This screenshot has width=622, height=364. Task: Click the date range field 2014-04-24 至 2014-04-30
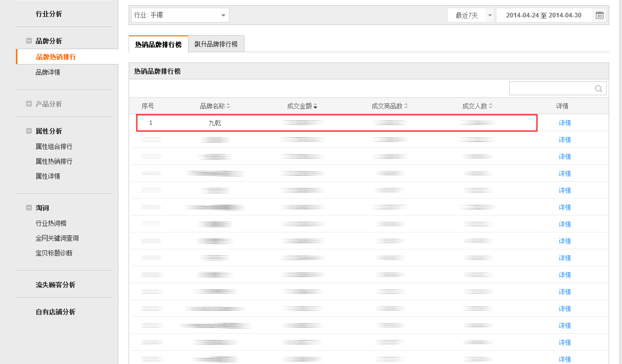[544, 15]
